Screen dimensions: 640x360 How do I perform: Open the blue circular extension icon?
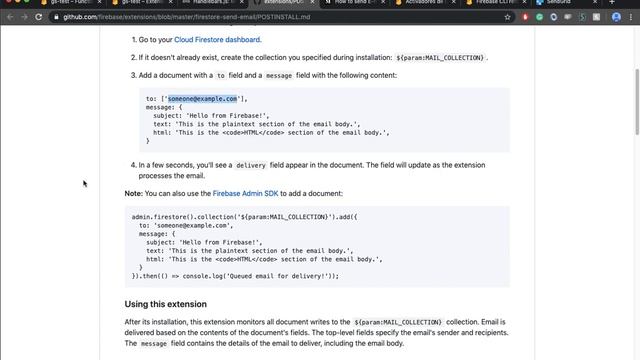point(554,17)
